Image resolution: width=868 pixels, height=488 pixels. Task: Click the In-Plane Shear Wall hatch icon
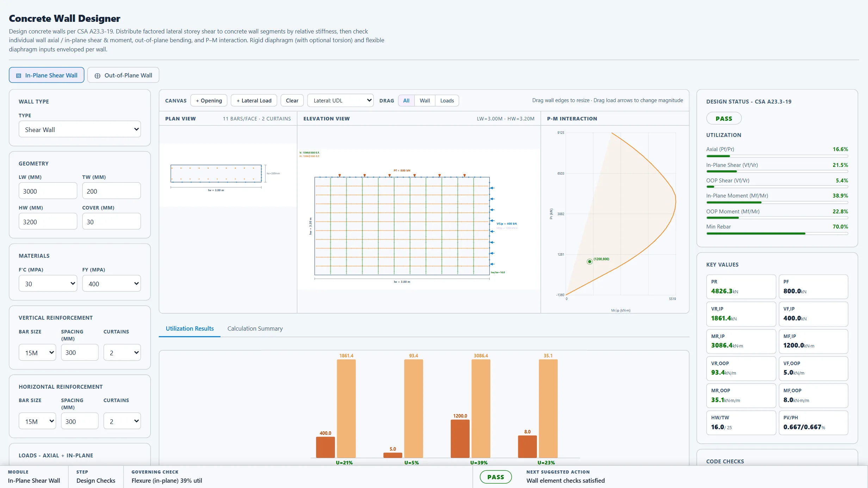coord(19,75)
